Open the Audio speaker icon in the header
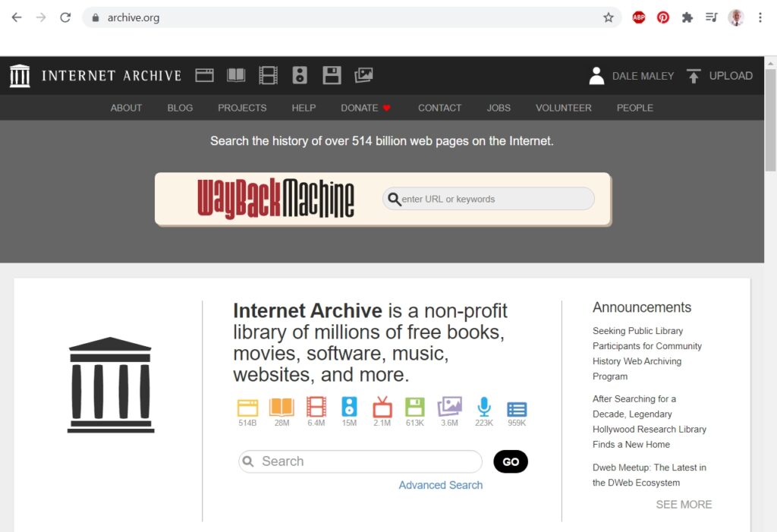 tap(300, 75)
